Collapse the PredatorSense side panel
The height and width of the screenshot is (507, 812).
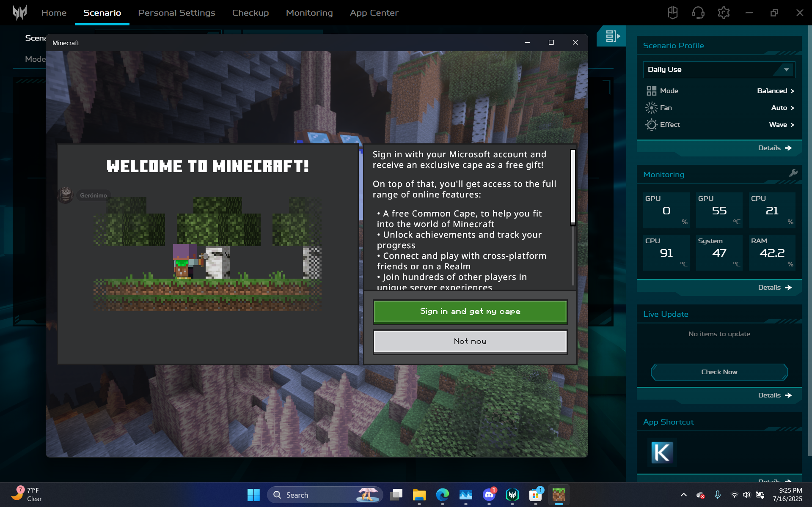611,36
